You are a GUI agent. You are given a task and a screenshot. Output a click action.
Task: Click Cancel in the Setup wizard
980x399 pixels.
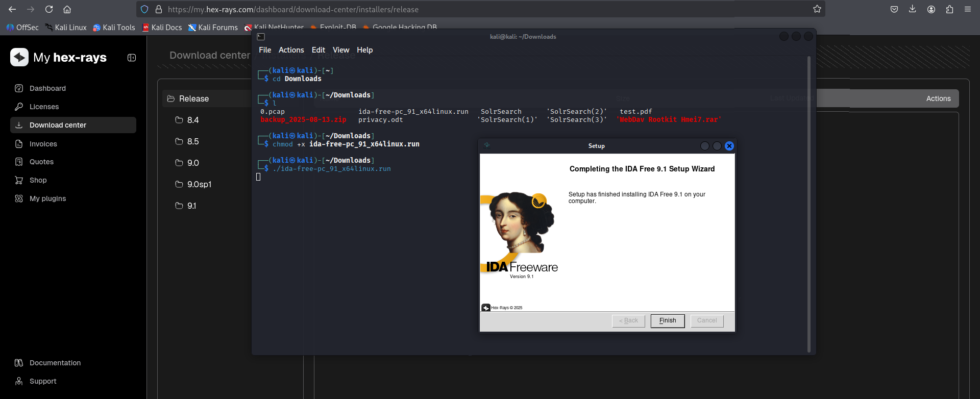pos(707,321)
